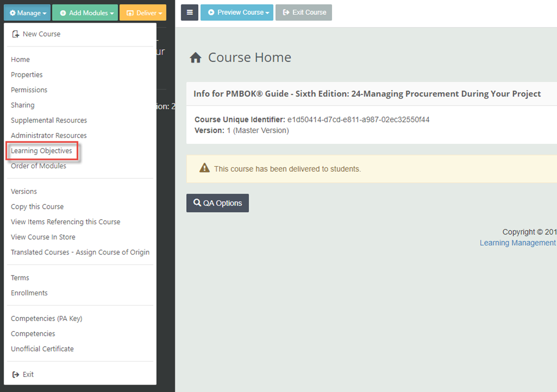
Task: Click the hamburger menu icon button
Action: [x=190, y=13]
